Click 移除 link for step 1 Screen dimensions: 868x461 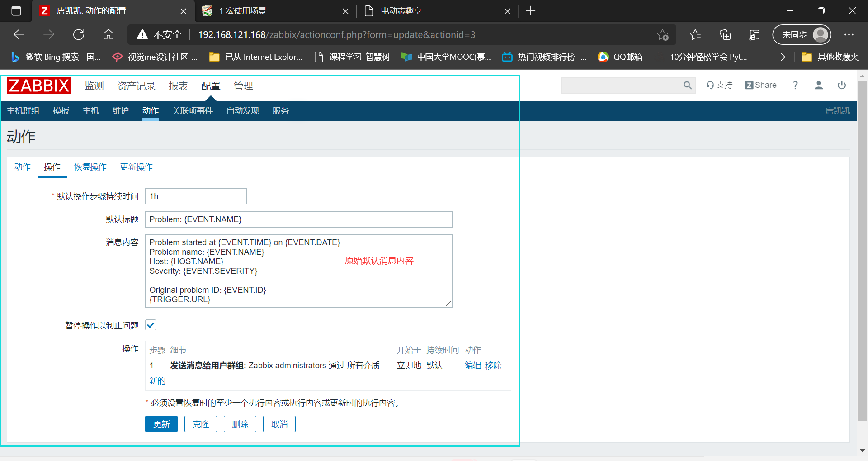pos(493,366)
